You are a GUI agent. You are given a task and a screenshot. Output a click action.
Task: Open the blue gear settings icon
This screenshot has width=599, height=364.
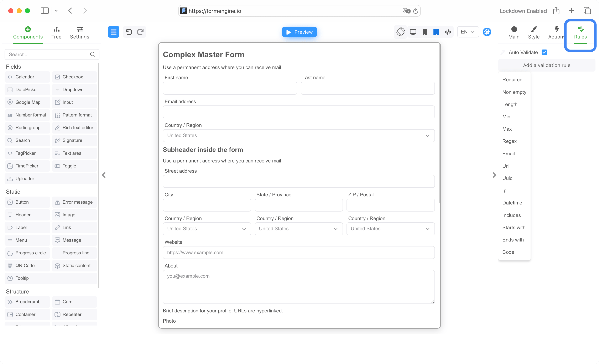point(487,32)
